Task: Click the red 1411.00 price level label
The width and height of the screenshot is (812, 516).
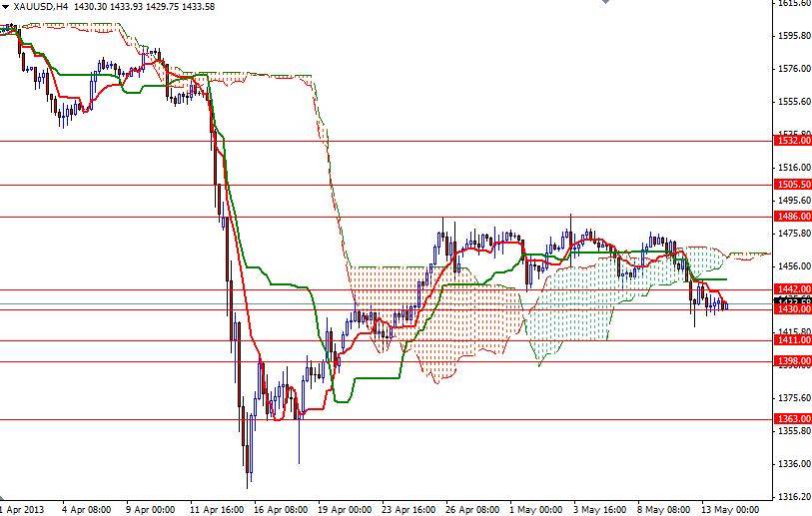Action: click(793, 340)
